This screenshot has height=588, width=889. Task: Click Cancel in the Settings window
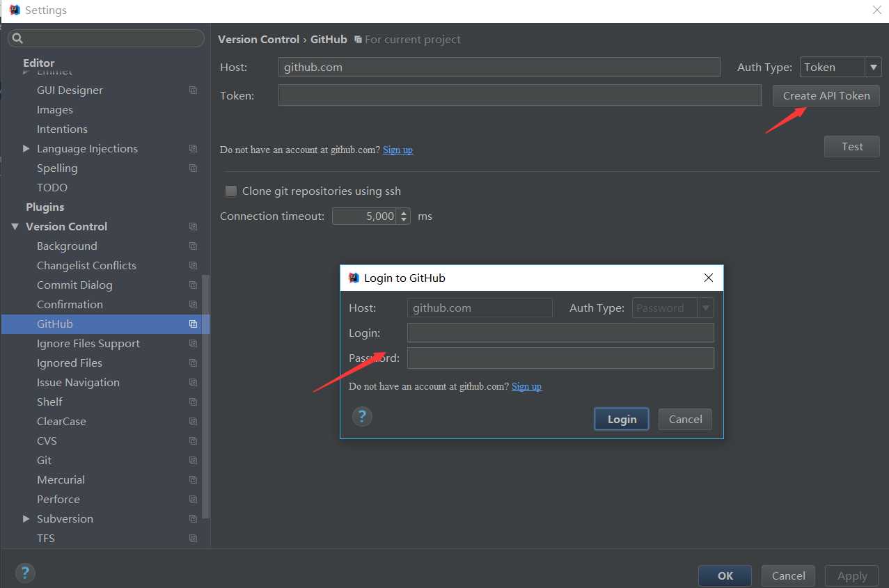(x=789, y=576)
